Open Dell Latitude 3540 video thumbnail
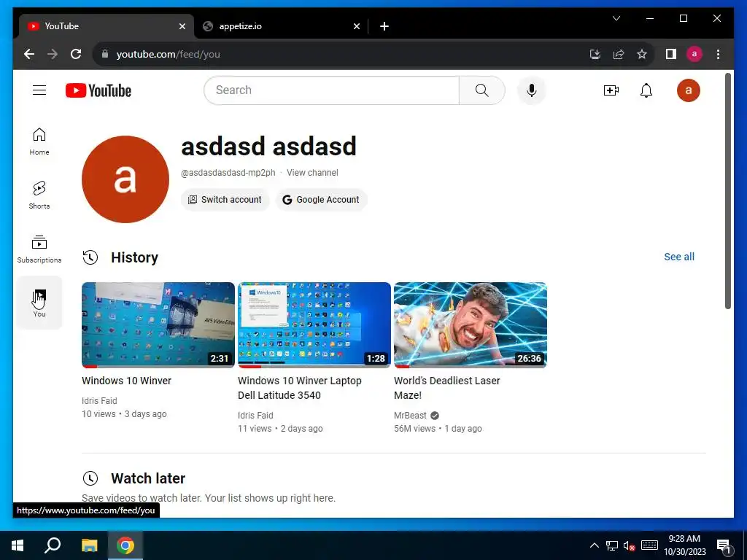Image resolution: width=747 pixels, height=560 pixels. (x=314, y=324)
